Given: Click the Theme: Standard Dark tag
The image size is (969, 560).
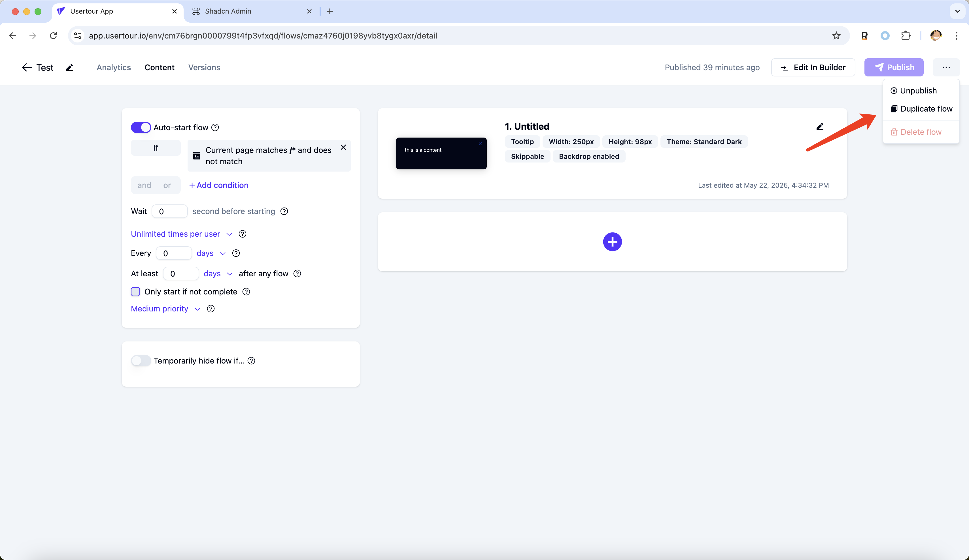Looking at the screenshot, I should coord(704,142).
